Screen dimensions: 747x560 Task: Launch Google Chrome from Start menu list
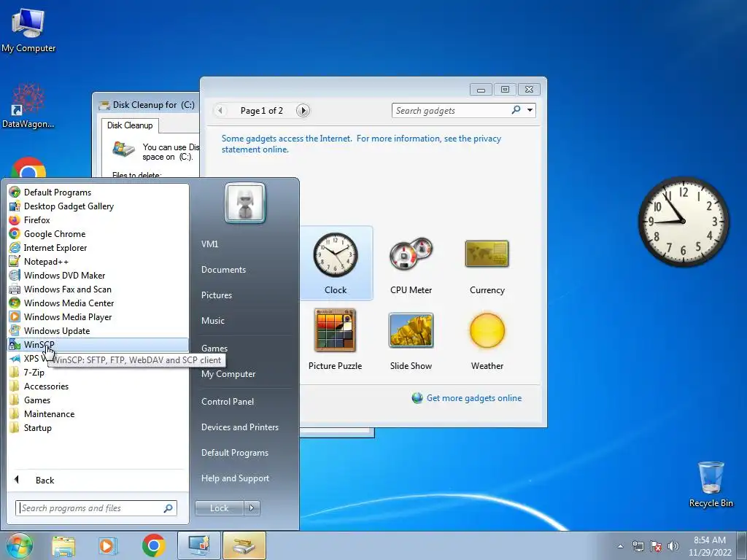[x=98, y=234]
